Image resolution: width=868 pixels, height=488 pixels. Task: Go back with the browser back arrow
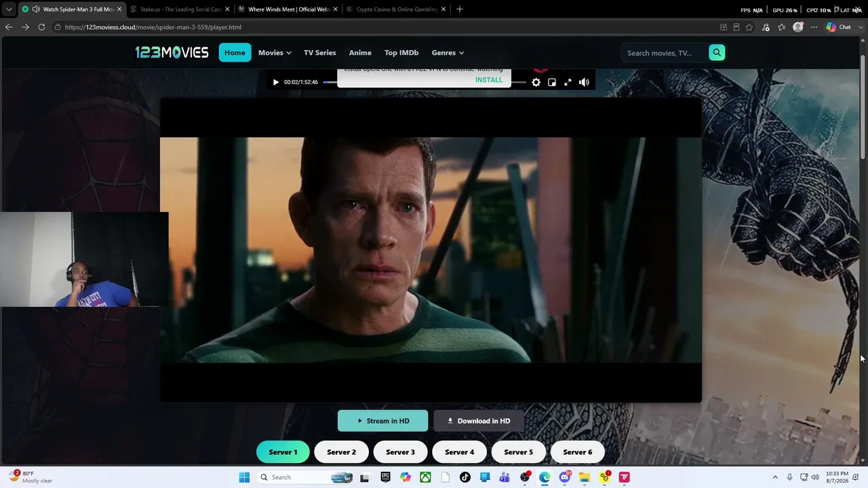coord(9,27)
